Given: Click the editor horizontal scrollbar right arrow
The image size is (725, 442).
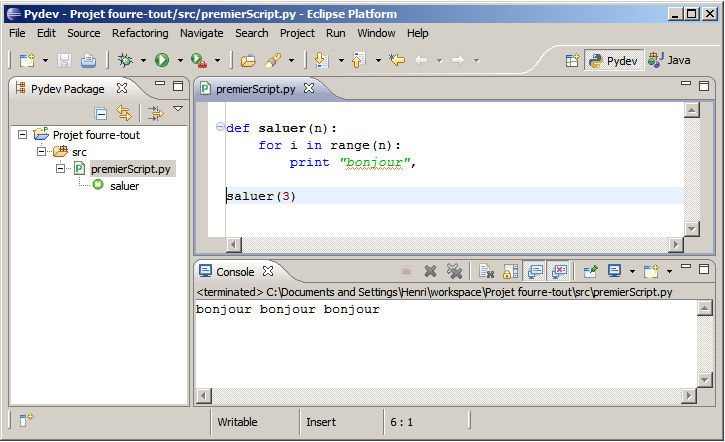Looking at the screenshot, I should click(x=676, y=245).
